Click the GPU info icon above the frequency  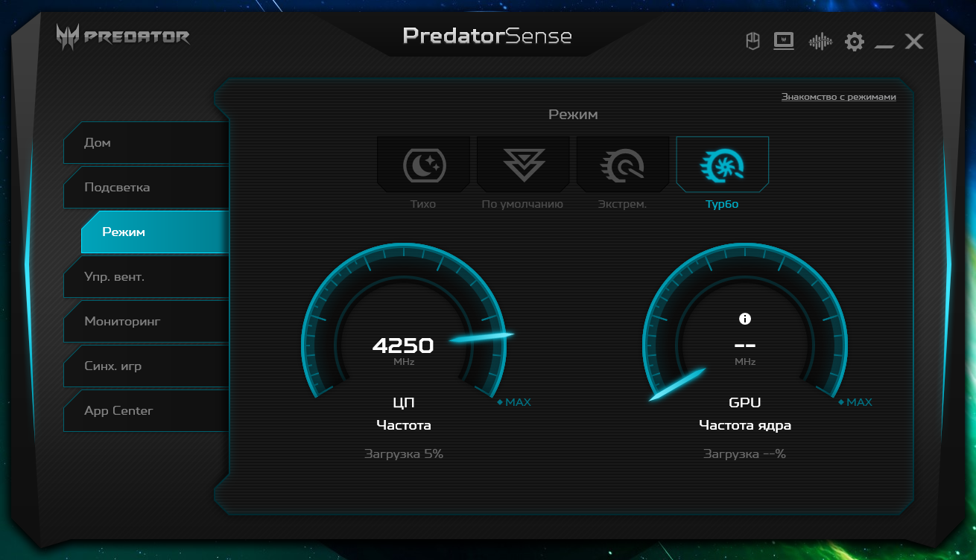point(745,319)
